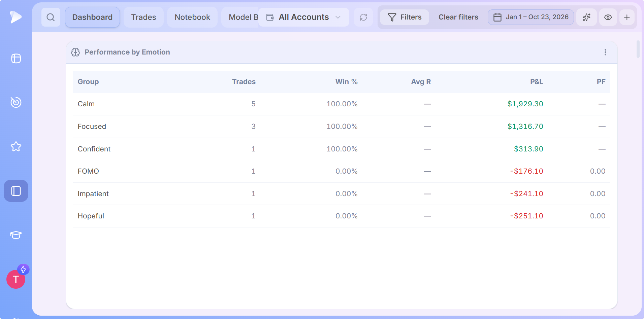Click the -$251.10 P&L value
The image size is (644, 319).
point(526,216)
